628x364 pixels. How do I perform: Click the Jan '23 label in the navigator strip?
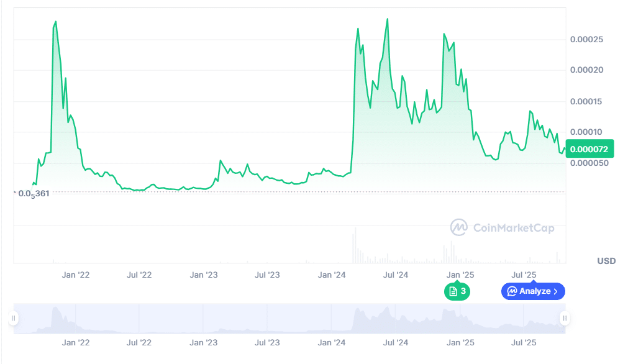pos(204,342)
